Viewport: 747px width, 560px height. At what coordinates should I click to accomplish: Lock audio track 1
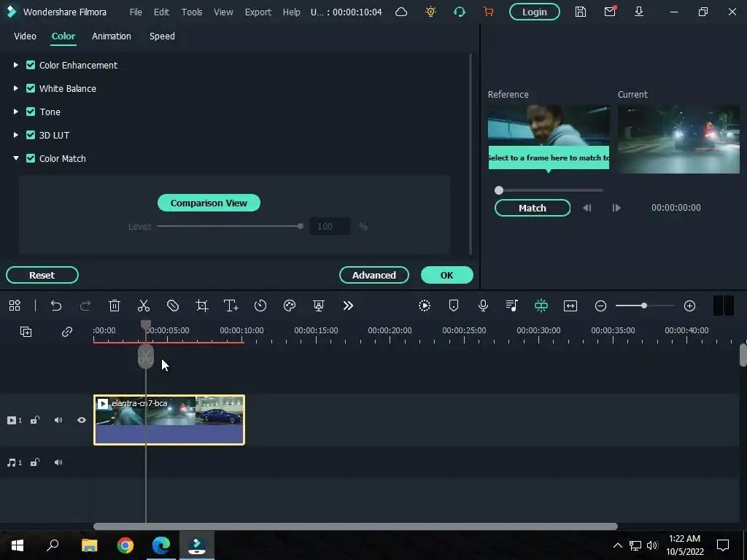pos(35,463)
